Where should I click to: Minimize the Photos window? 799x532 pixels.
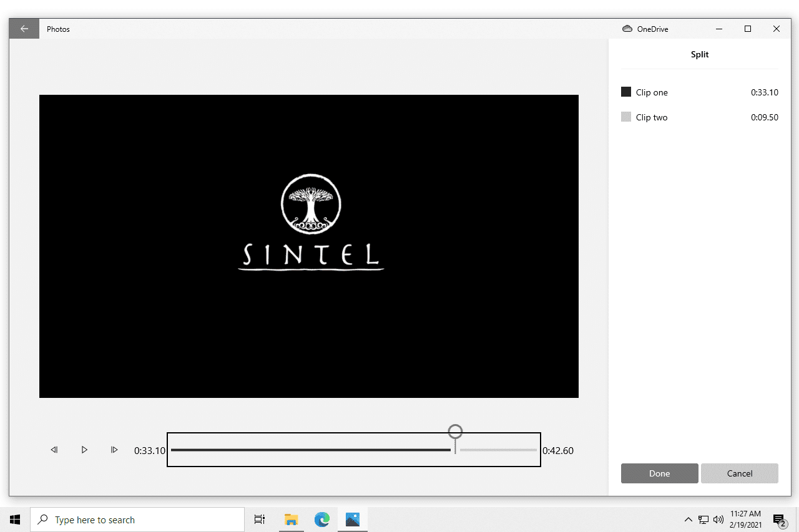click(719, 29)
